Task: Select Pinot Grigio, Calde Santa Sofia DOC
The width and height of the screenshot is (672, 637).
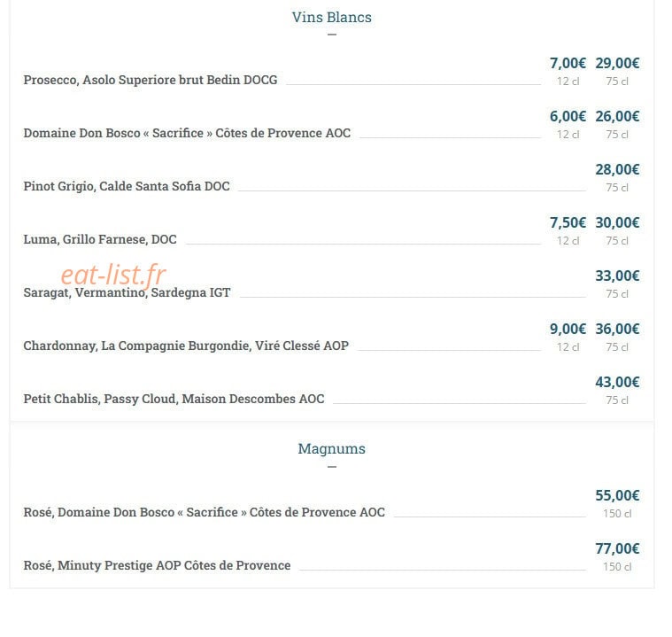Action: point(127,186)
